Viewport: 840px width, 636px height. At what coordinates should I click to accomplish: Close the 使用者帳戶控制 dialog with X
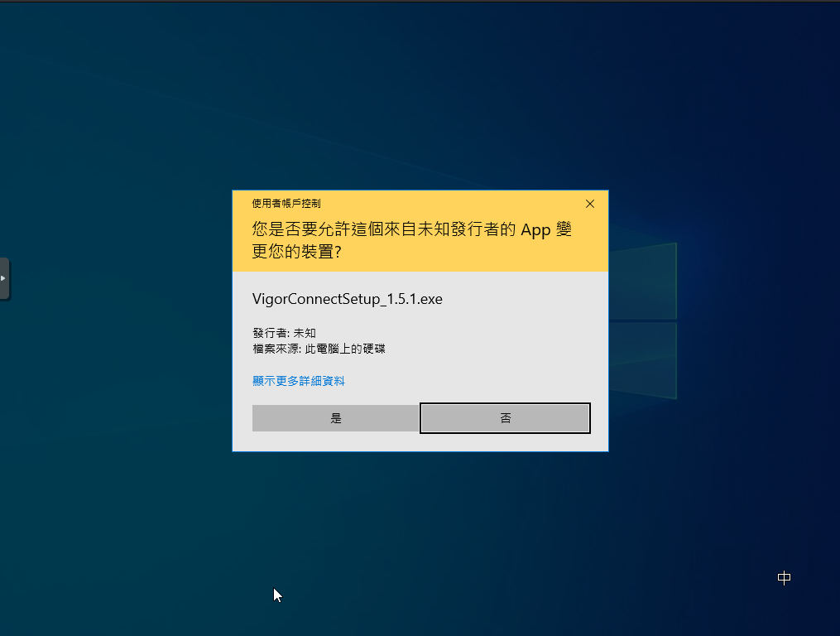(590, 204)
